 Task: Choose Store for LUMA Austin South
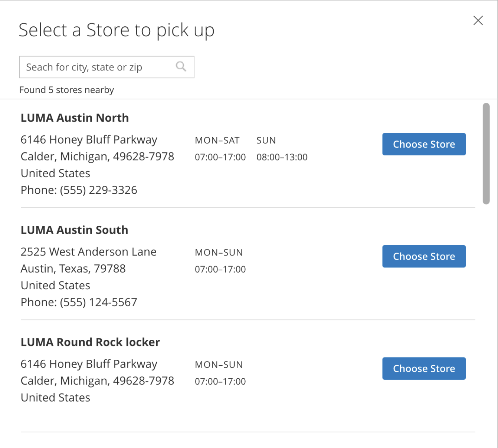424,256
